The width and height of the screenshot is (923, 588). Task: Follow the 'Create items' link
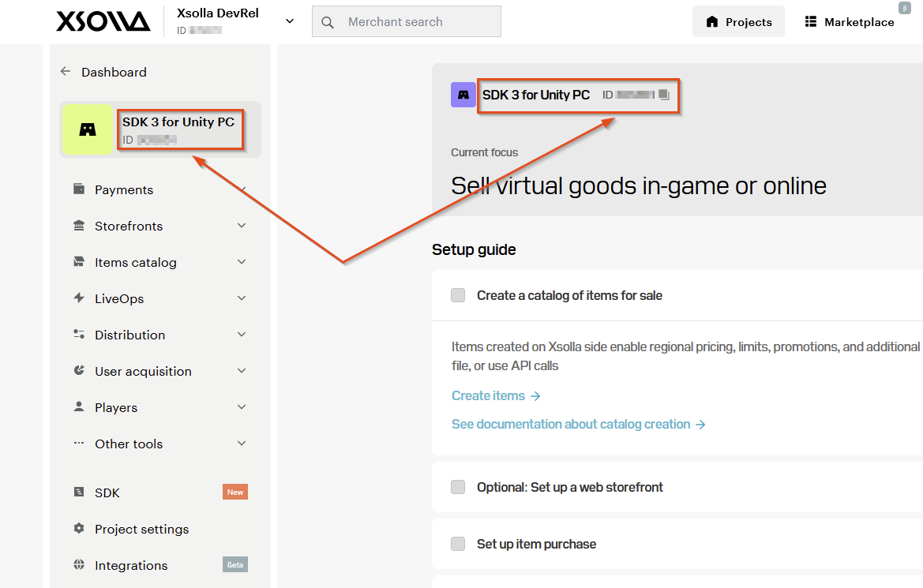click(488, 395)
